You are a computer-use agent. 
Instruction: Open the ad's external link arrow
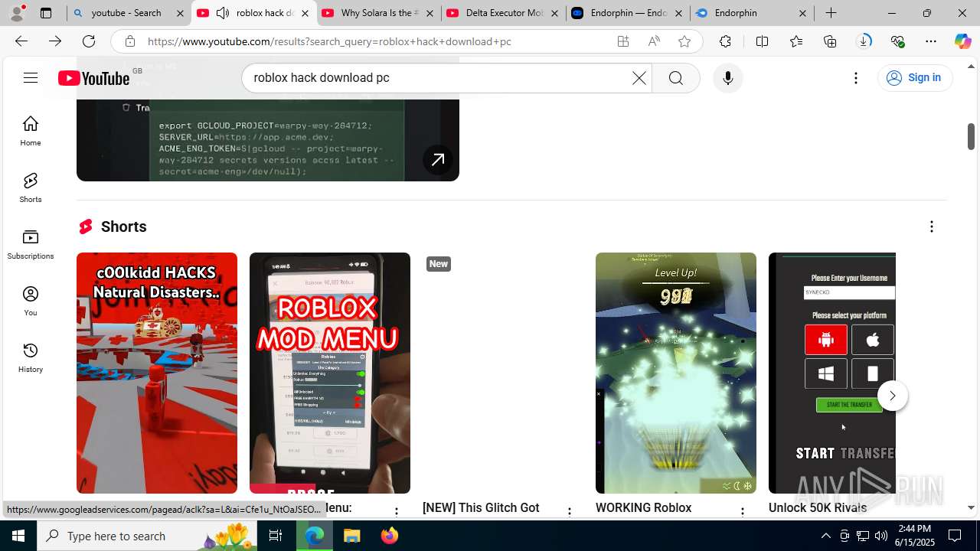(x=438, y=160)
